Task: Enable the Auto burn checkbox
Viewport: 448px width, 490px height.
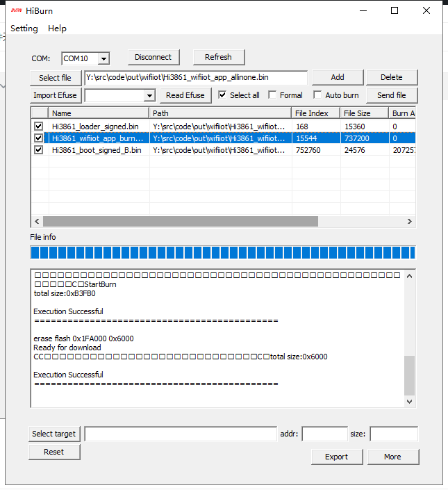Action: pyautogui.click(x=317, y=95)
